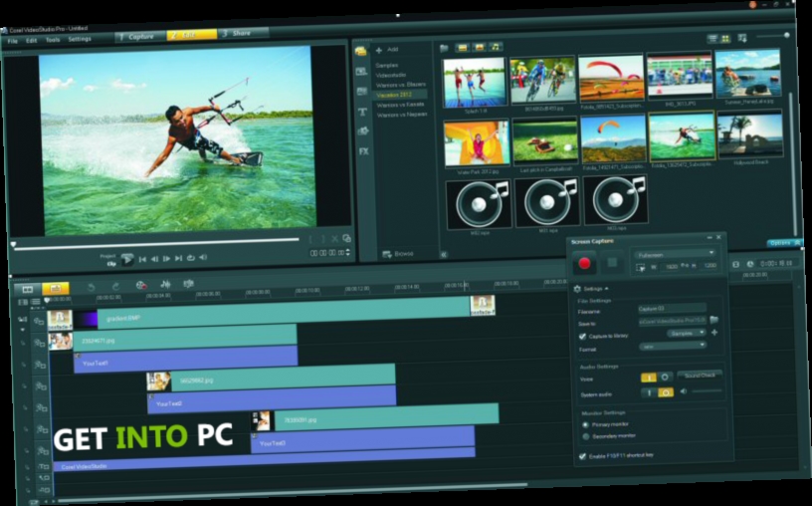The image size is (812, 506).
Task: Click the free selection capture area icon
Action: pos(641,268)
